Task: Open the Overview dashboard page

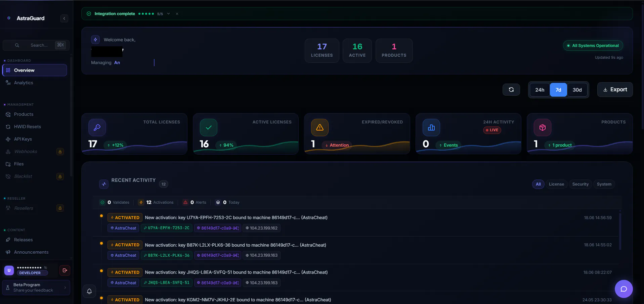Action: (x=35, y=70)
